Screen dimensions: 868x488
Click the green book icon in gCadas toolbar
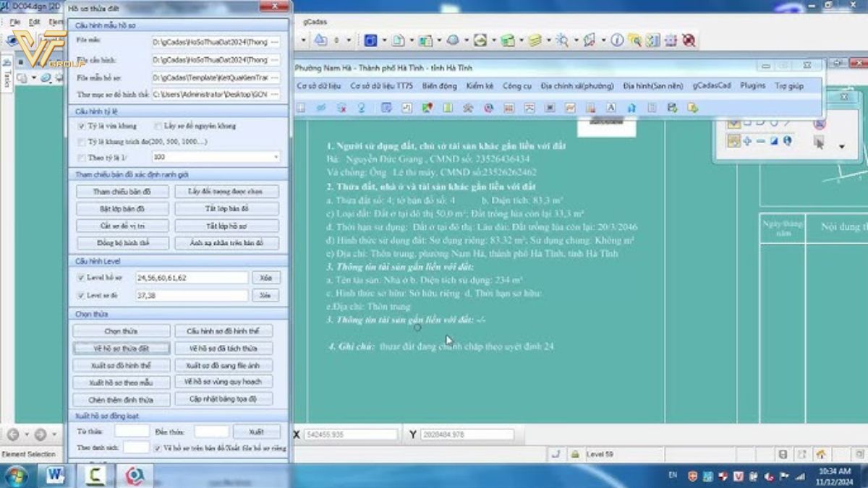447,108
